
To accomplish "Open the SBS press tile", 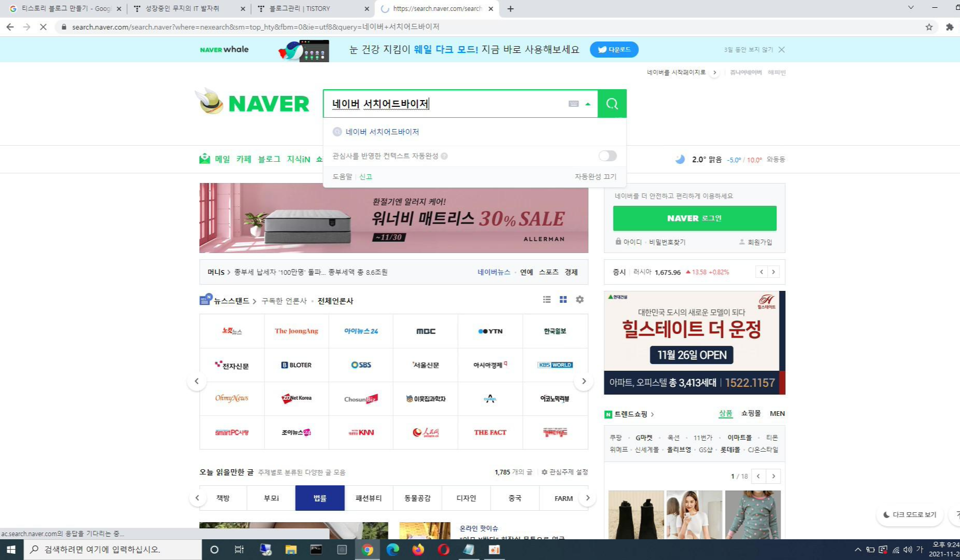I will point(361,365).
